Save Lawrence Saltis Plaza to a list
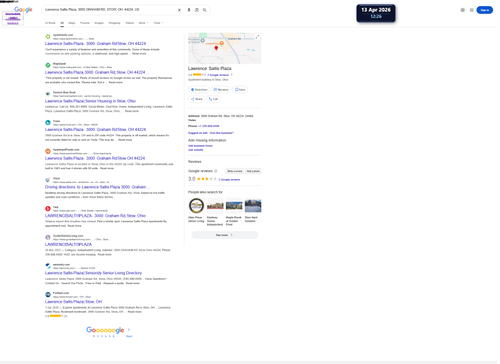The image size is (500, 364). tap(240, 90)
